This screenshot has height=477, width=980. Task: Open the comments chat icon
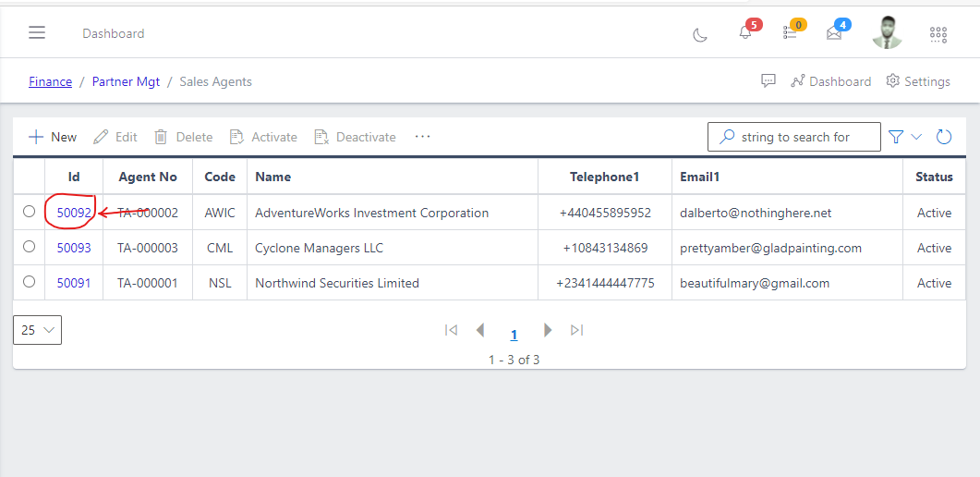click(768, 81)
